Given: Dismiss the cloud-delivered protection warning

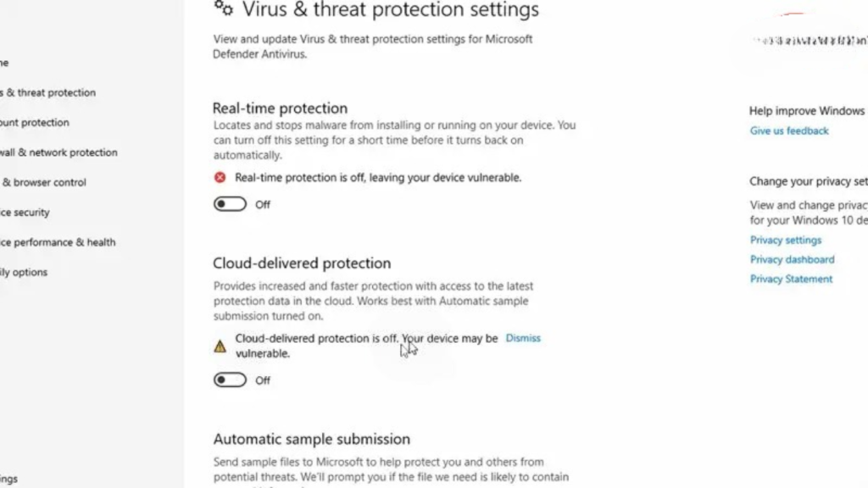Looking at the screenshot, I should coord(523,338).
